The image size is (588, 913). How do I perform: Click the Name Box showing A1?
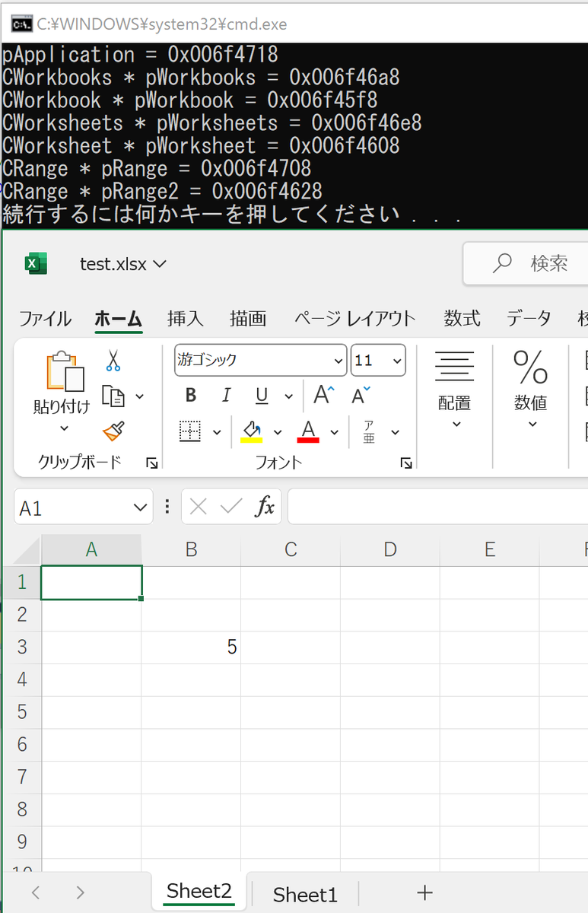point(75,507)
